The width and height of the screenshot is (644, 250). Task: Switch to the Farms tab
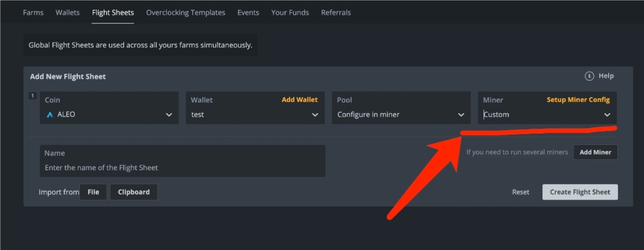point(33,13)
